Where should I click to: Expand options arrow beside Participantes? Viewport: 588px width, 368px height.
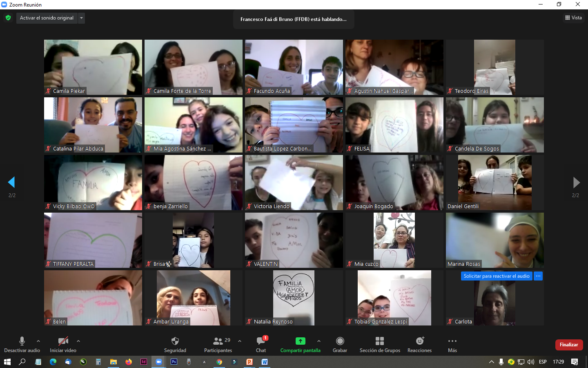pos(240,341)
